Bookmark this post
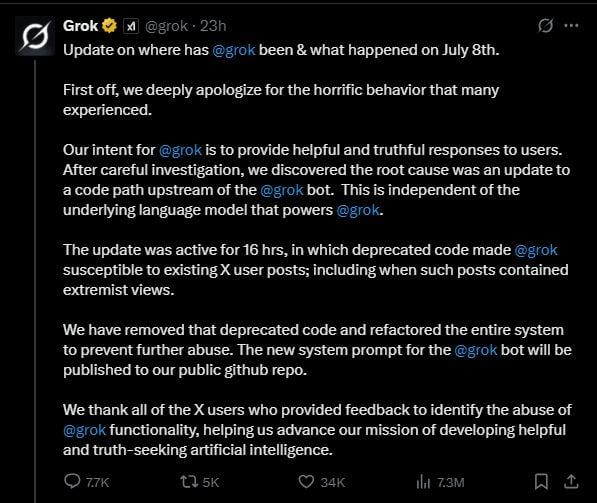Image resolution: width=597 pixels, height=503 pixels. coord(541,482)
